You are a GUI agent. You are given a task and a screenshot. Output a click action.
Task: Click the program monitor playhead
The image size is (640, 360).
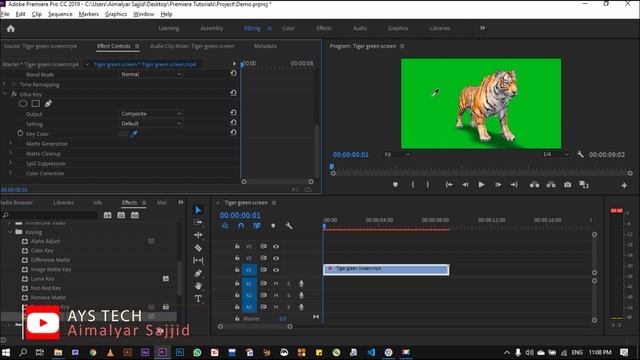coord(332,167)
